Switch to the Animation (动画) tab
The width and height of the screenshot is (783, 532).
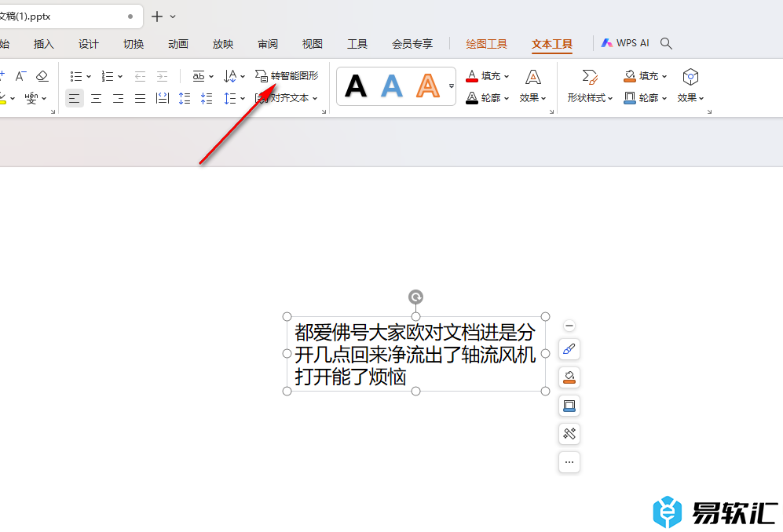tap(177, 44)
